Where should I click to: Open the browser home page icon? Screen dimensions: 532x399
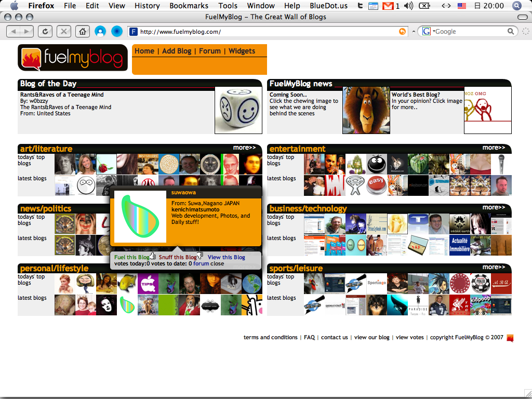coord(83,32)
